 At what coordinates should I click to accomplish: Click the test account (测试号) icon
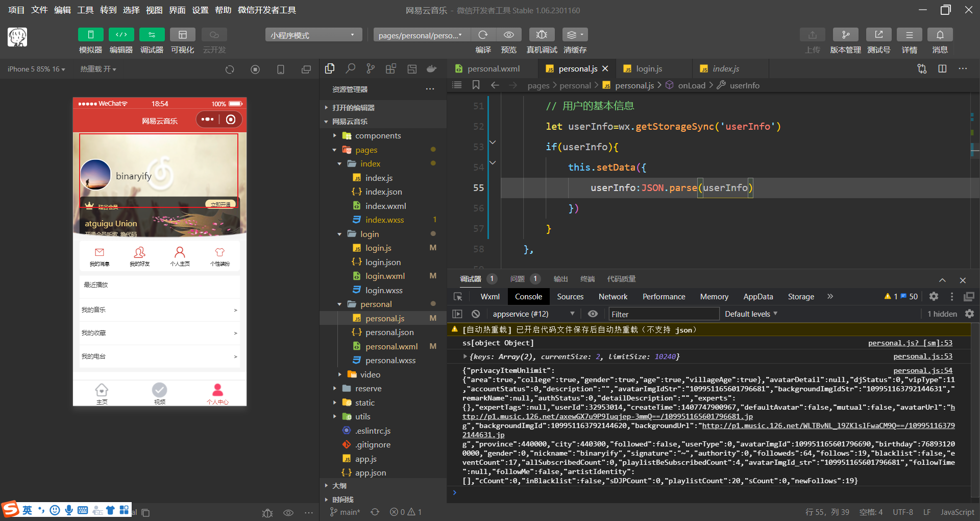[x=878, y=34]
